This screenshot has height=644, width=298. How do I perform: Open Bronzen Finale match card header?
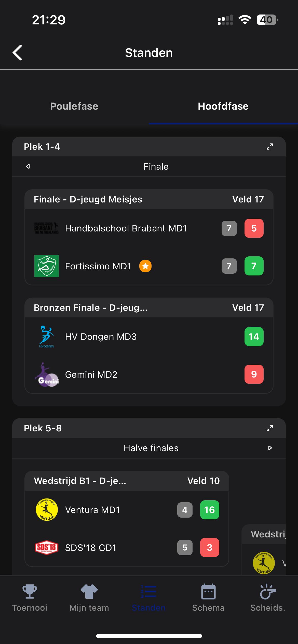click(149, 308)
